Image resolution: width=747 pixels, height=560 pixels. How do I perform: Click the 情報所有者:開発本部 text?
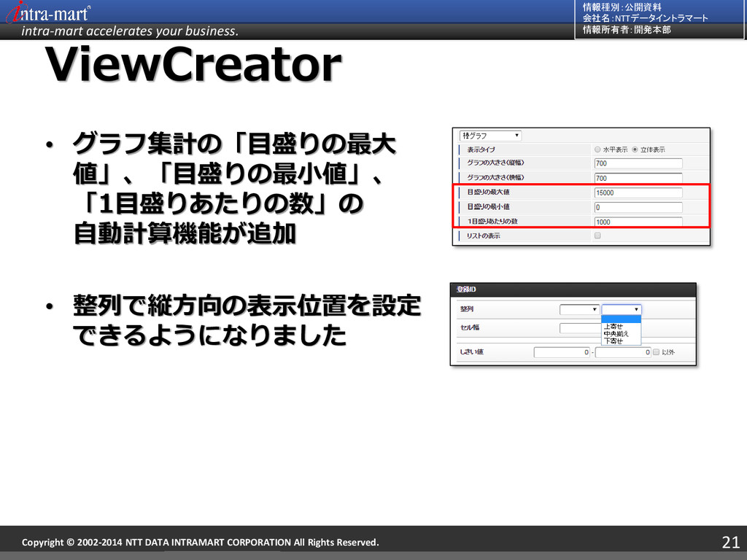(627, 29)
